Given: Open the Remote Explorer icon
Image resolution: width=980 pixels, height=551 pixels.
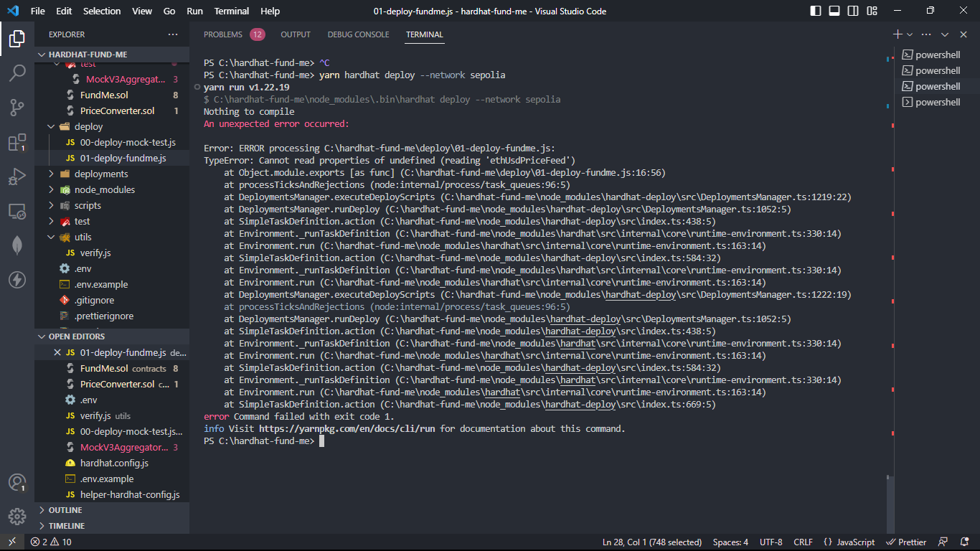Looking at the screenshot, I should 17,211.
